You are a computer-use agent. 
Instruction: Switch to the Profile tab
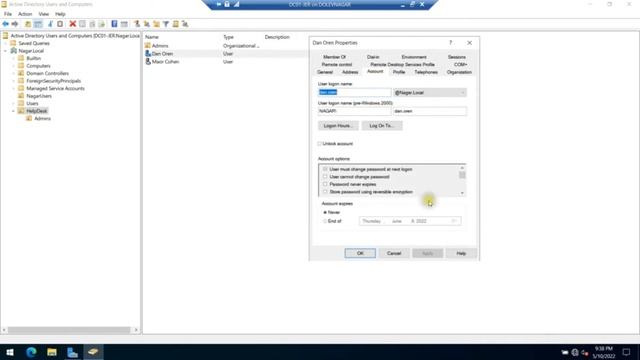[399, 72]
